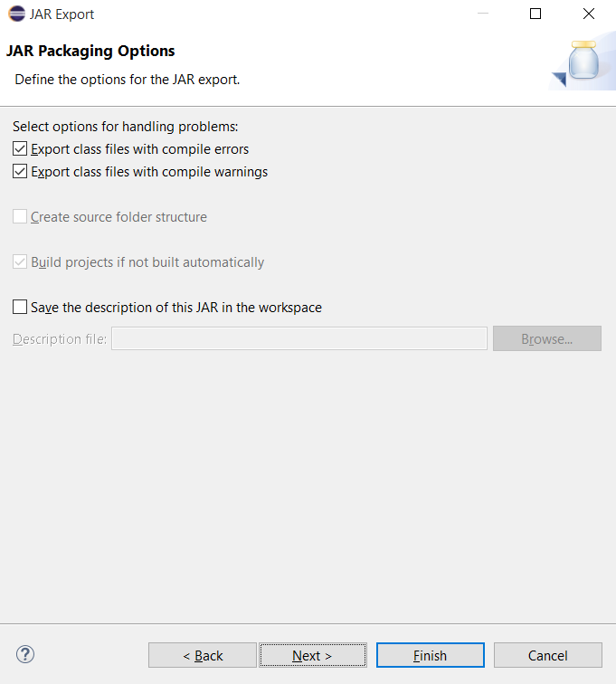616x684 pixels.
Task: Click the Description file label
Action: coord(60,339)
